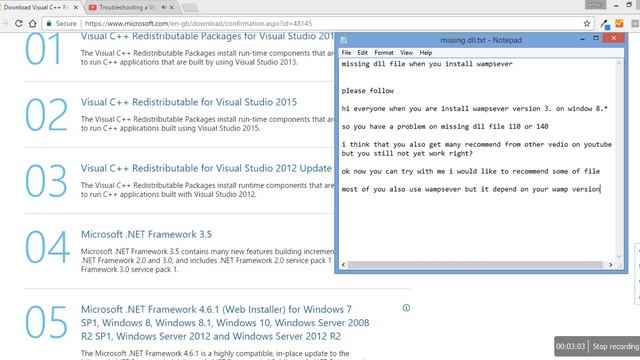
Task: Open the Notepad File menu
Action: pyautogui.click(x=346, y=53)
